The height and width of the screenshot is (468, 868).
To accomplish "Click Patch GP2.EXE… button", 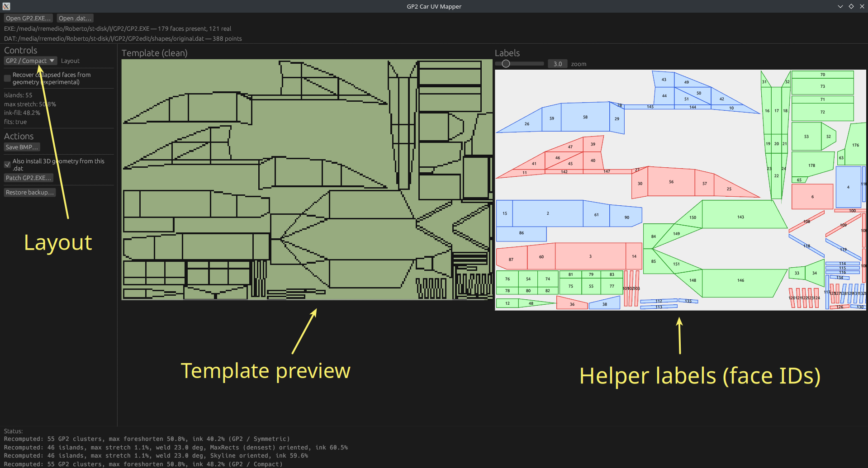I will tap(28, 178).
